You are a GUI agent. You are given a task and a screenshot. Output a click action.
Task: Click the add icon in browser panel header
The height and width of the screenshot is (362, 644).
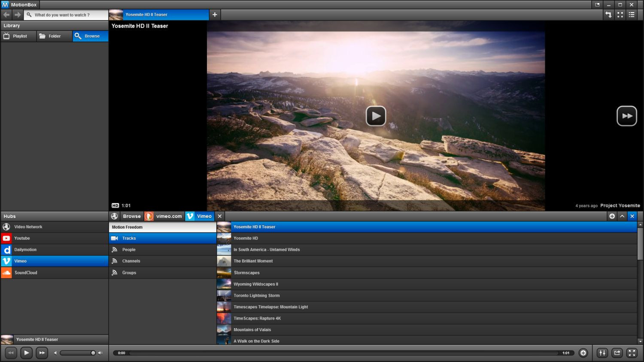612,216
